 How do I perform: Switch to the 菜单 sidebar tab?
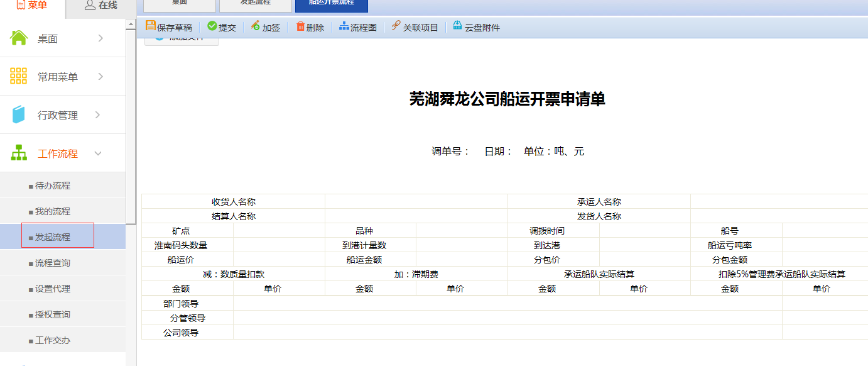click(x=33, y=6)
